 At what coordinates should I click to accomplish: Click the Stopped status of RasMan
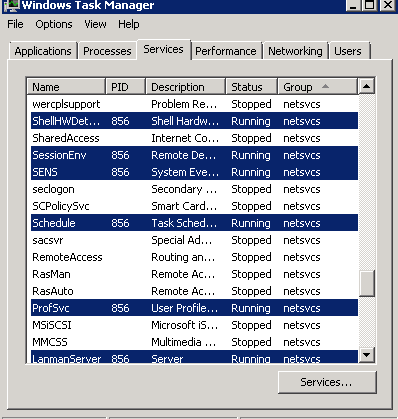[251, 274]
